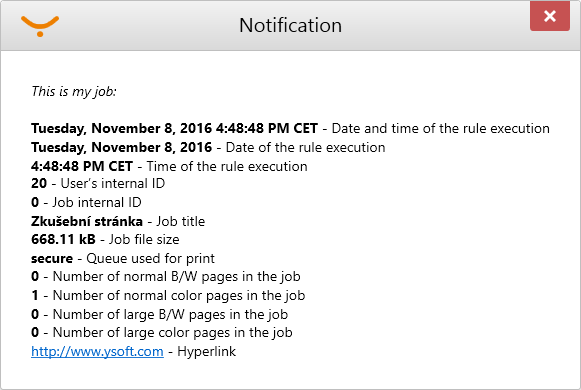The width and height of the screenshot is (581, 390).
Task: Click the 'Time of the rule execution' line
Action: pyautogui.click(x=169, y=166)
